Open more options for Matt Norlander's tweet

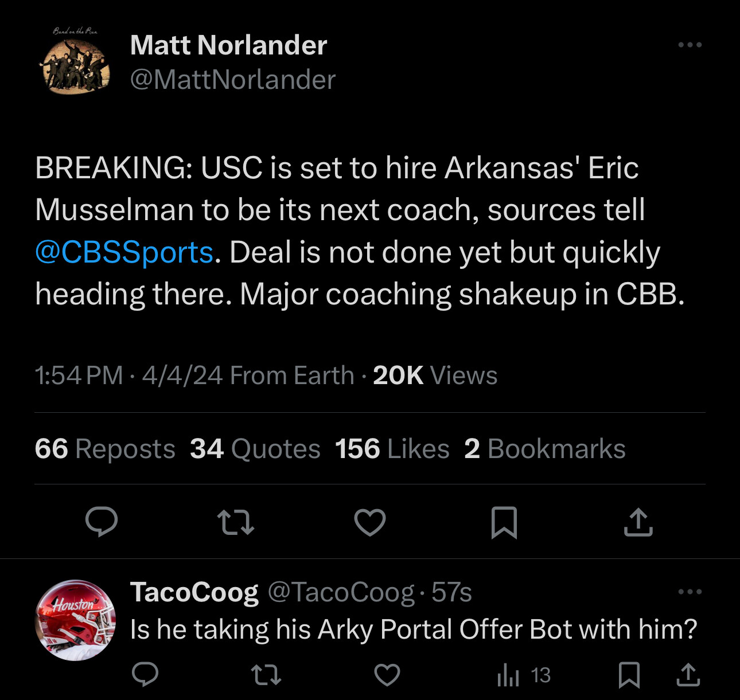(690, 45)
